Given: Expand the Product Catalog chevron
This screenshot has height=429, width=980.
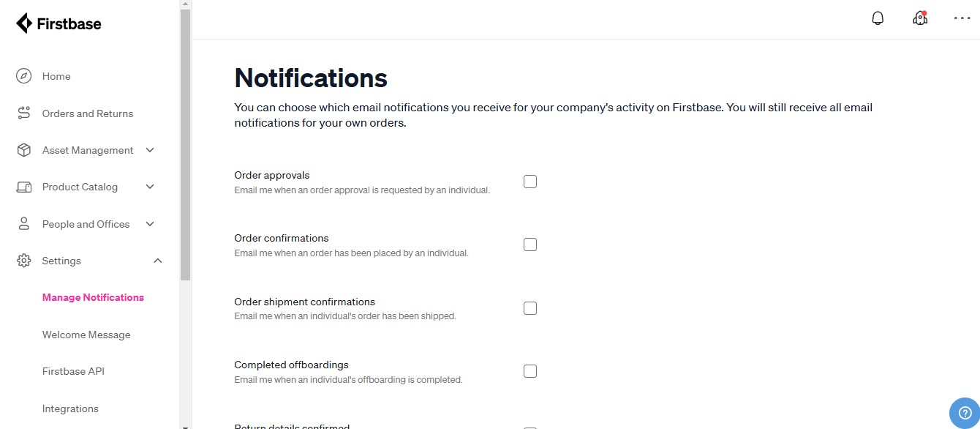Looking at the screenshot, I should pyautogui.click(x=150, y=187).
